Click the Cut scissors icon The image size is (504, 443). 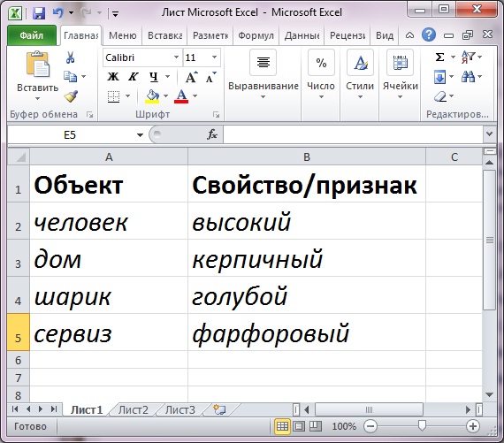pyautogui.click(x=70, y=57)
